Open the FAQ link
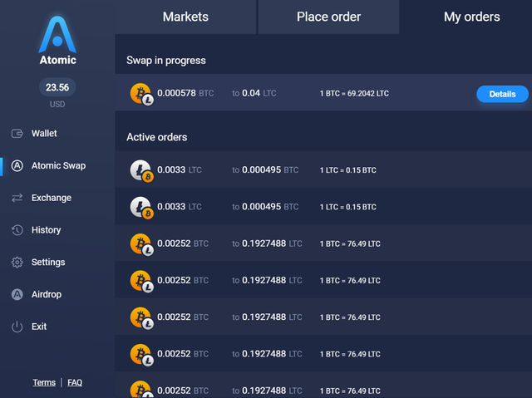The image size is (532, 398). (x=75, y=382)
